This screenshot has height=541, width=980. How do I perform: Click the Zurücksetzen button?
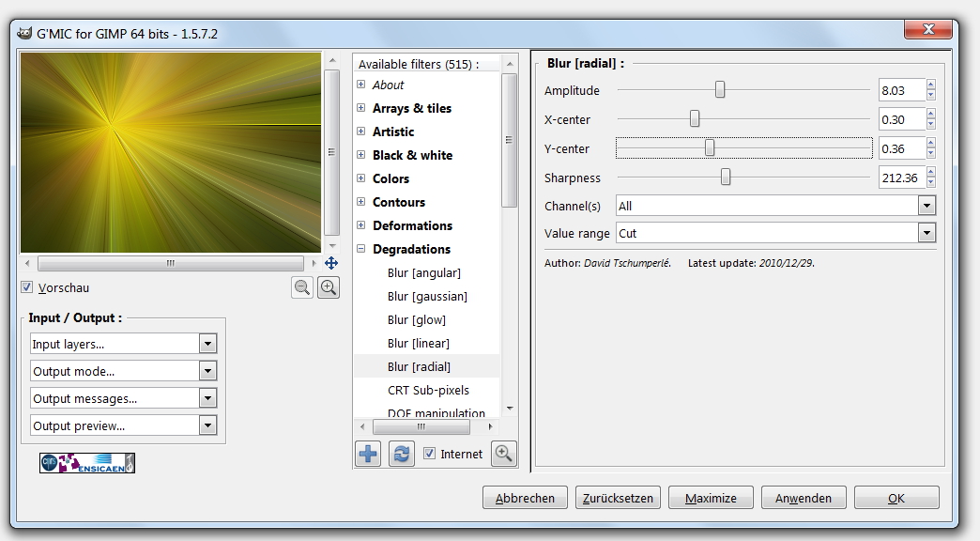pos(618,498)
